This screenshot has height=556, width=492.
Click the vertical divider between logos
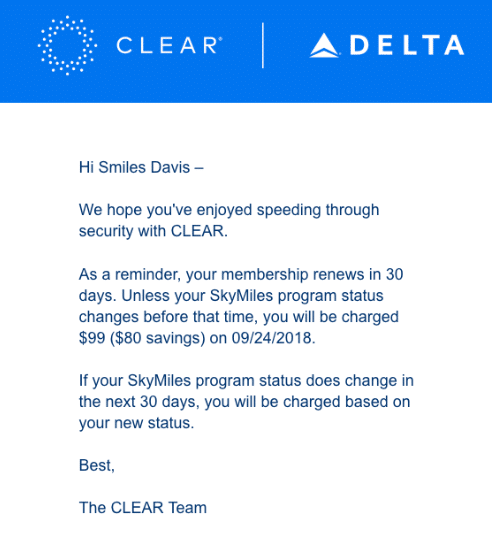point(263,45)
